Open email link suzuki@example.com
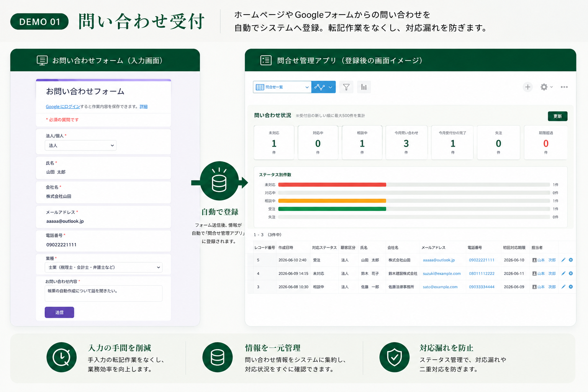This screenshot has height=392, width=588. click(x=442, y=273)
